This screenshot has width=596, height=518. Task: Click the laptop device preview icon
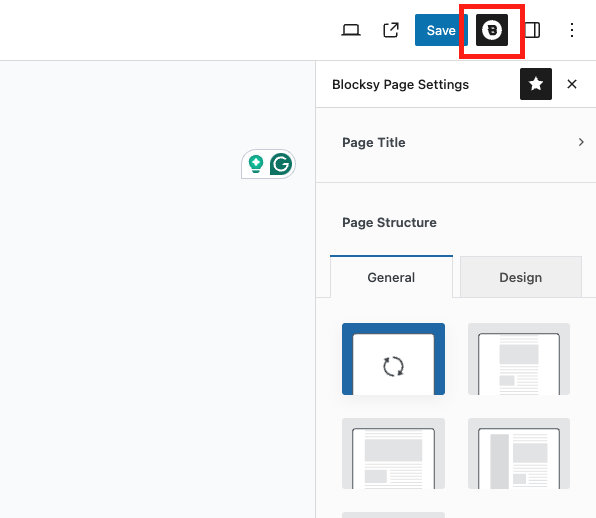pyautogui.click(x=350, y=30)
